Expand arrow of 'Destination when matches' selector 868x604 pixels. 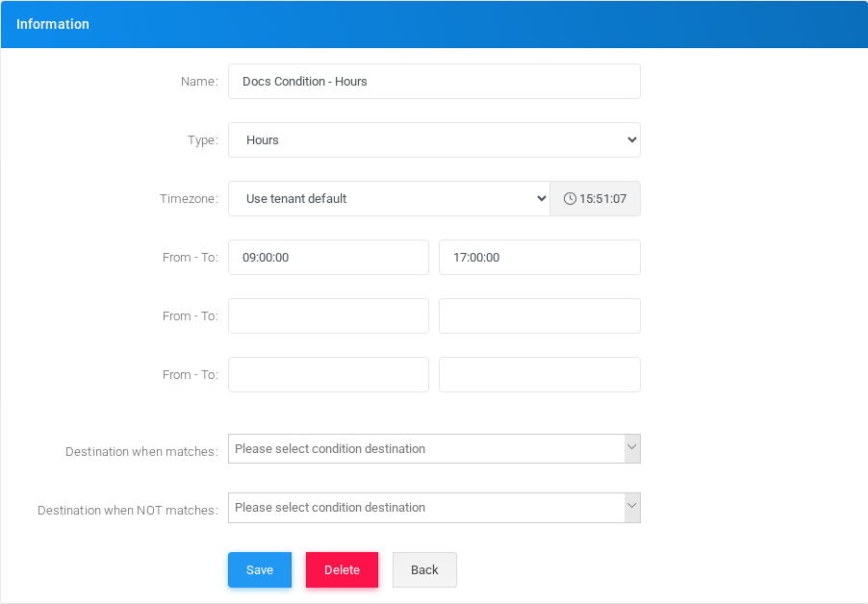[632, 448]
